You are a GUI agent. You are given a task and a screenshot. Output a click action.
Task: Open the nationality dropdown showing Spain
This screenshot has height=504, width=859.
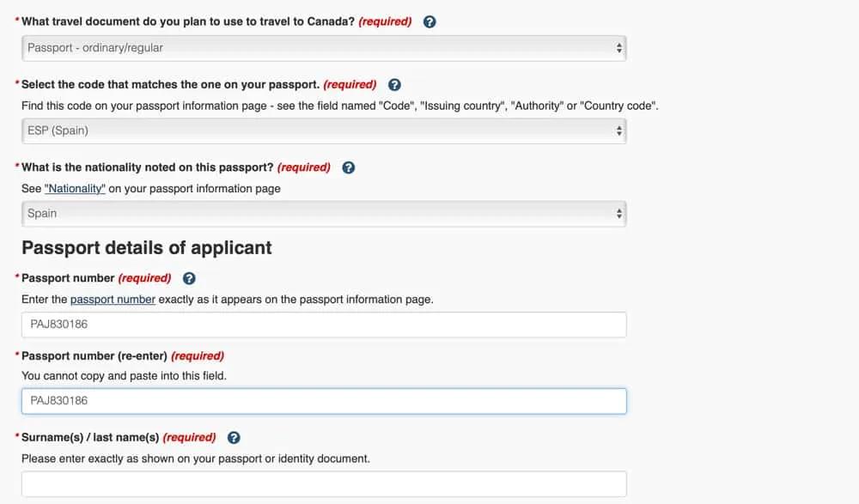(x=324, y=214)
